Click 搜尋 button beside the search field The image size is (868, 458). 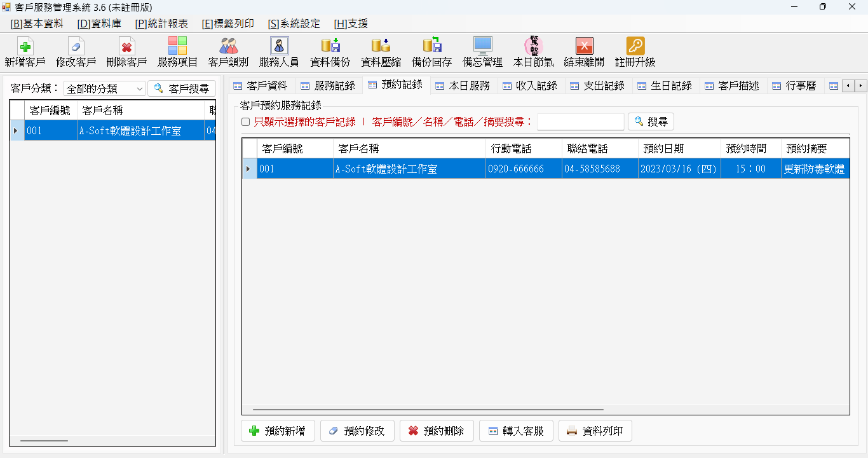coord(651,121)
